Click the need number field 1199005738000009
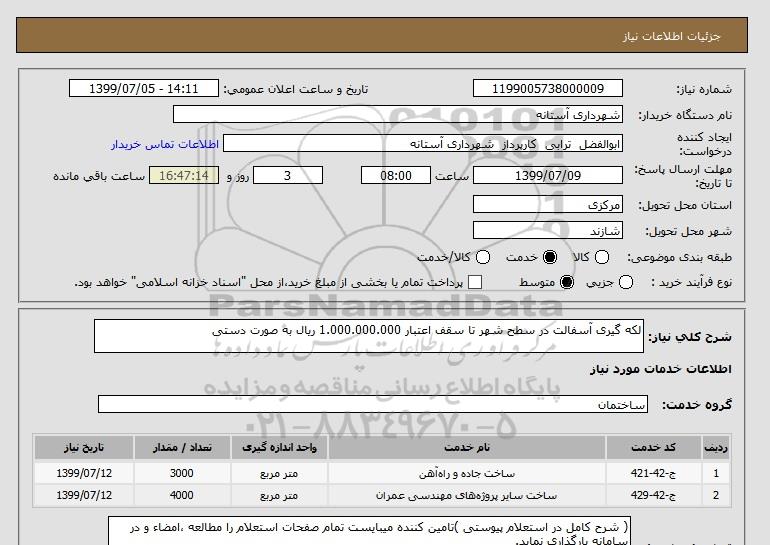The width and height of the screenshot is (770, 545). click(x=548, y=89)
